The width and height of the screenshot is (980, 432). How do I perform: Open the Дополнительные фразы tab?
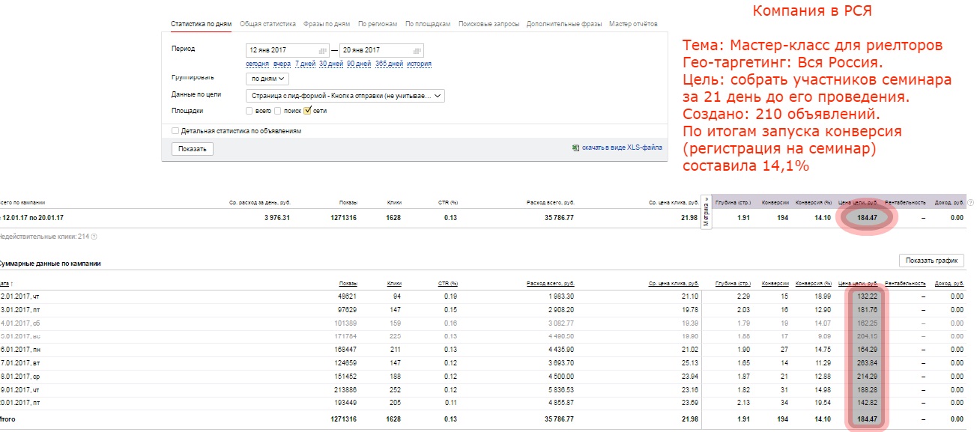(564, 24)
